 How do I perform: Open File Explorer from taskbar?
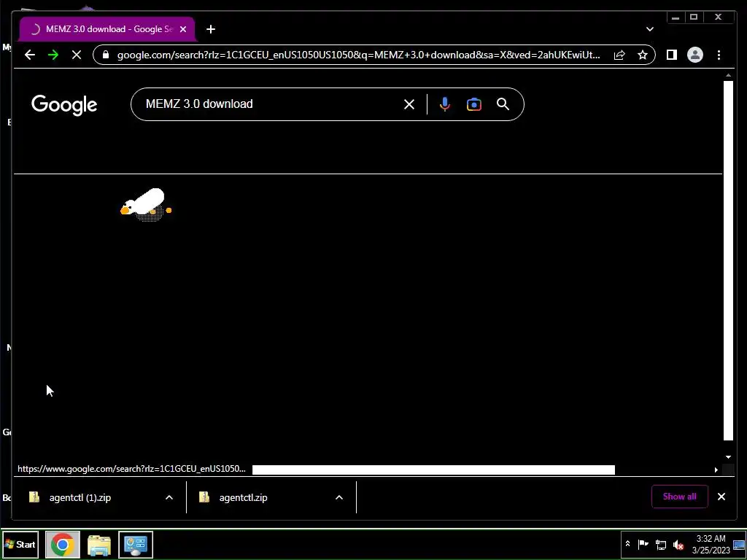pyautogui.click(x=99, y=544)
